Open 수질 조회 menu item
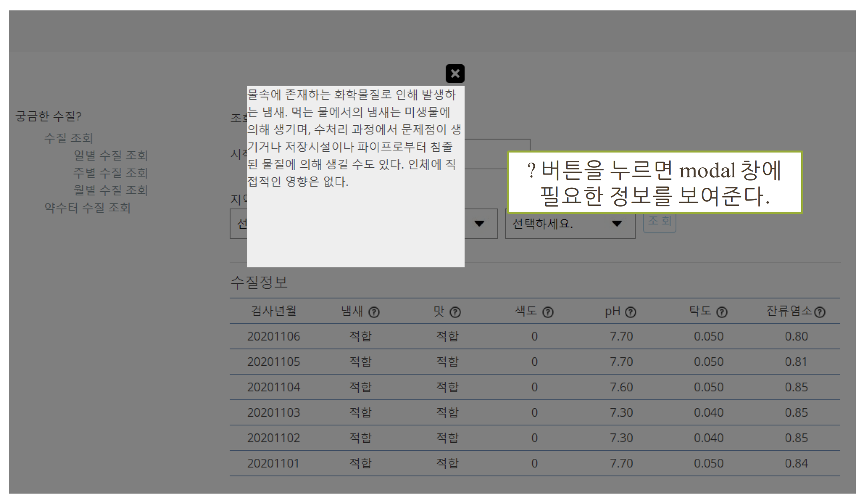Image resolution: width=868 pixels, height=502 pixels. point(68,138)
